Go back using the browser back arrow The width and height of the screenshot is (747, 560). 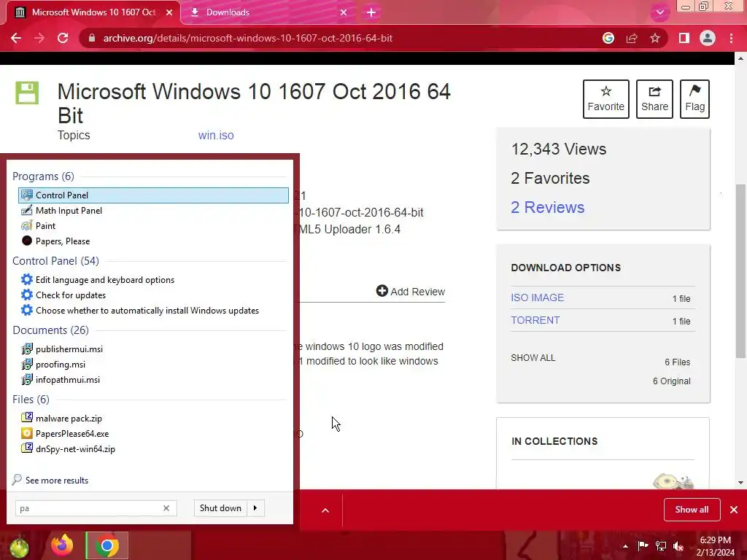[x=16, y=38]
